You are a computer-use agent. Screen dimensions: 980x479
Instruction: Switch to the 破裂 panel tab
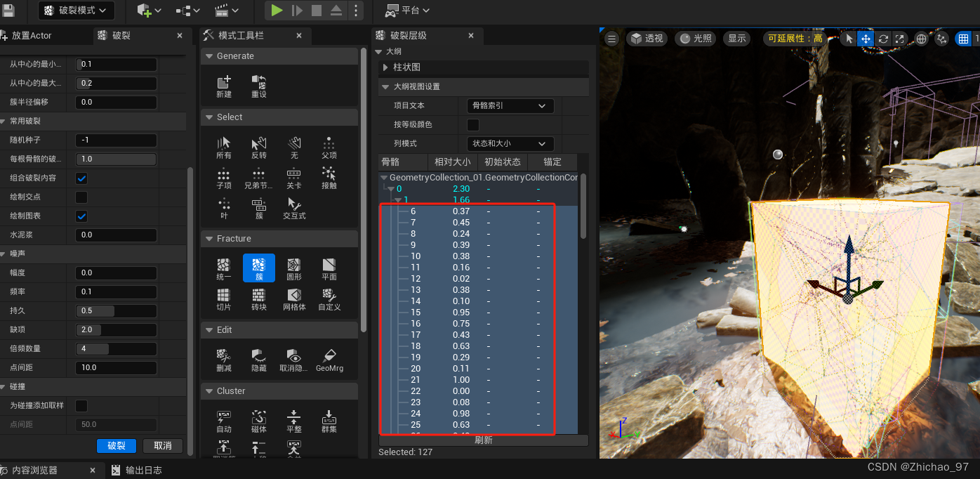click(x=121, y=36)
